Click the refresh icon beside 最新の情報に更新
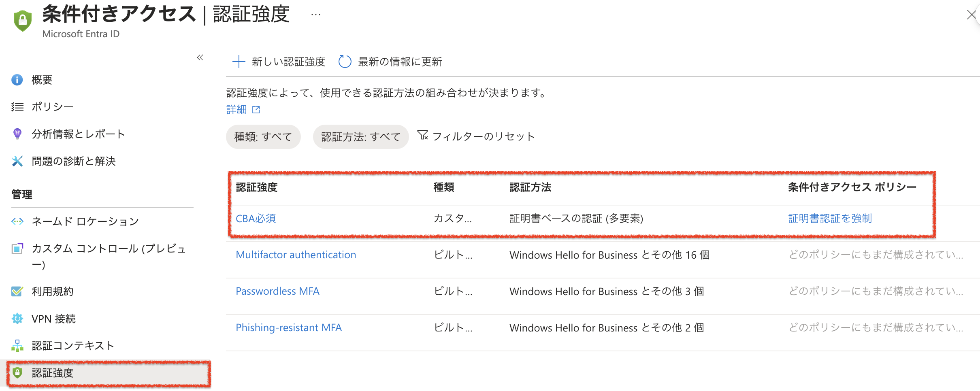Screen dimensions: 980x391 point(345,62)
